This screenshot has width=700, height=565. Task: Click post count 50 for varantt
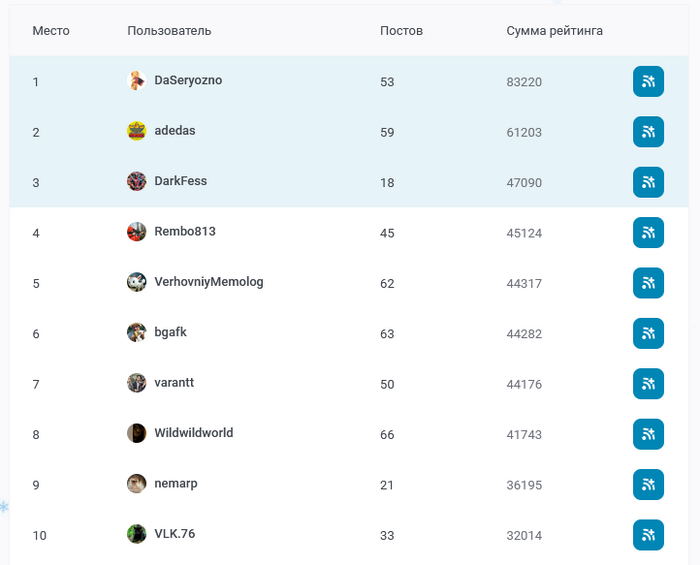point(387,385)
